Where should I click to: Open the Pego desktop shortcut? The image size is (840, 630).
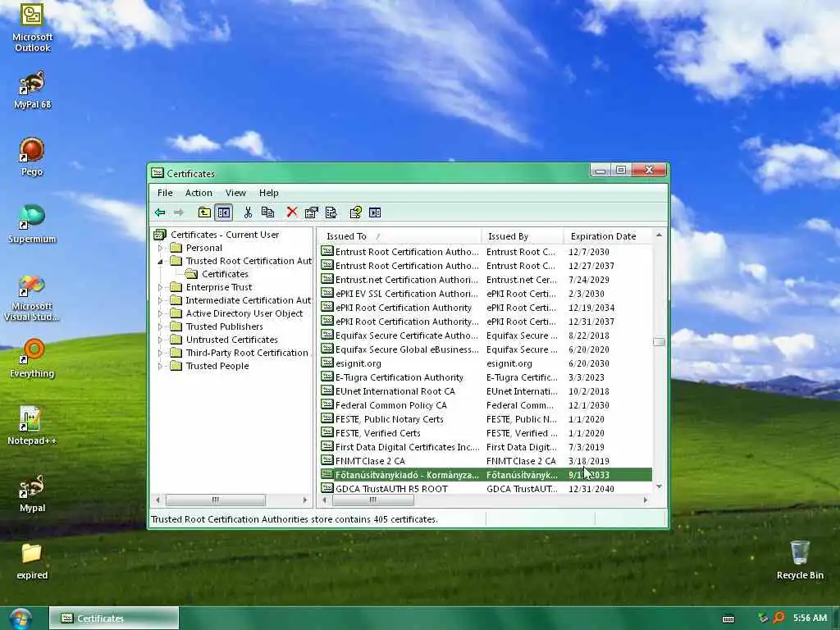pos(32,157)
